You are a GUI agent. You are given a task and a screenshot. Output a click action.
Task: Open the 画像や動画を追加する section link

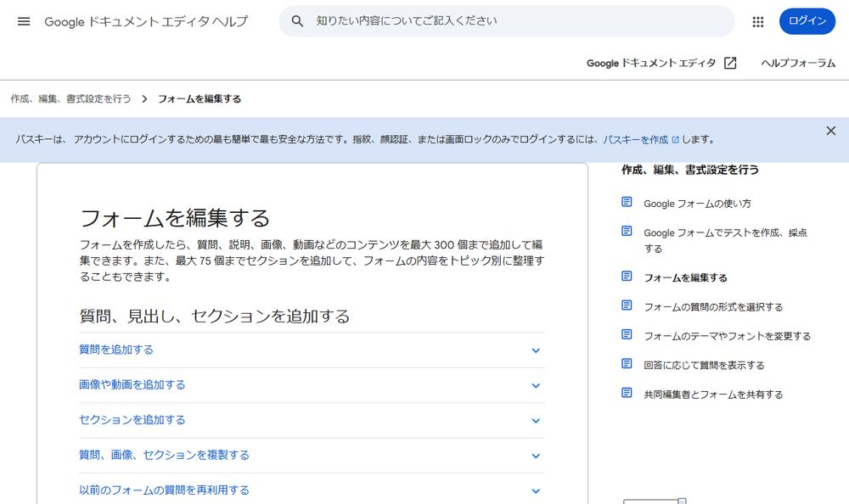[x=132, y=385]
